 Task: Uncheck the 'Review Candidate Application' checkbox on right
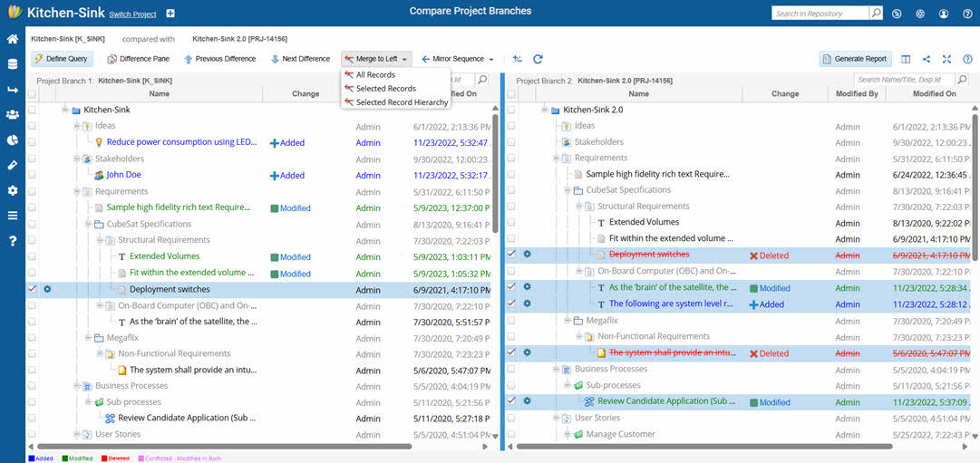(512, 401)
